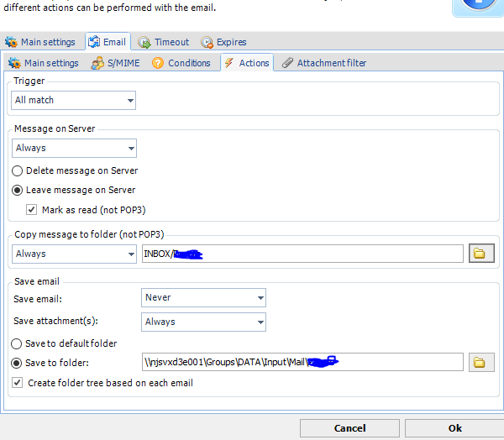Toggle Mark as read (not POP3) checkbox
504x440 pixels.
click(32, 209)
